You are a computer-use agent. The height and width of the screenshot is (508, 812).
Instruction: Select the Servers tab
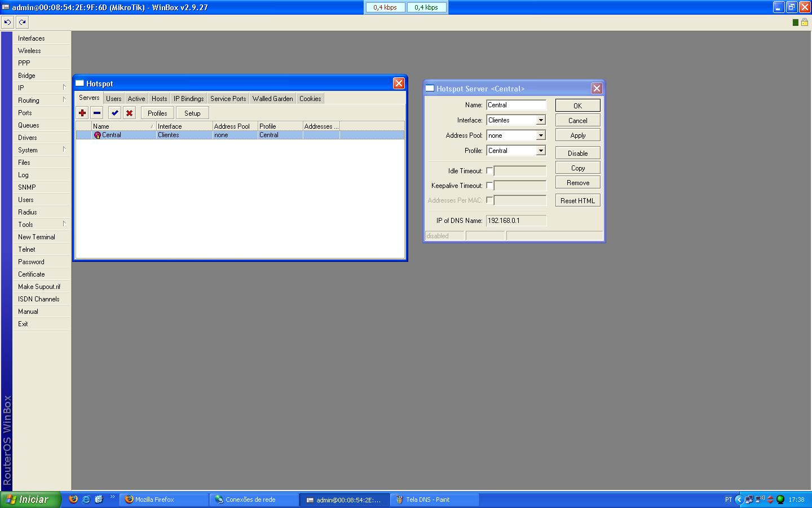[x=89, y=98]
